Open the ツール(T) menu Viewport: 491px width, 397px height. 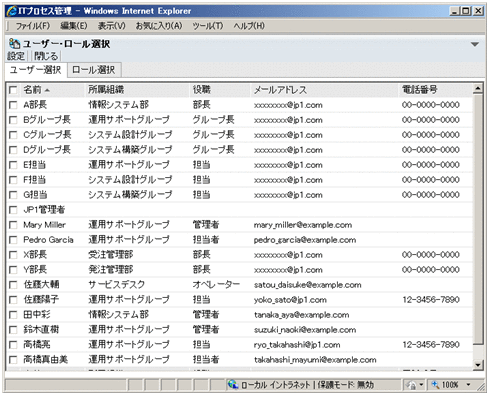click(208, 26)
